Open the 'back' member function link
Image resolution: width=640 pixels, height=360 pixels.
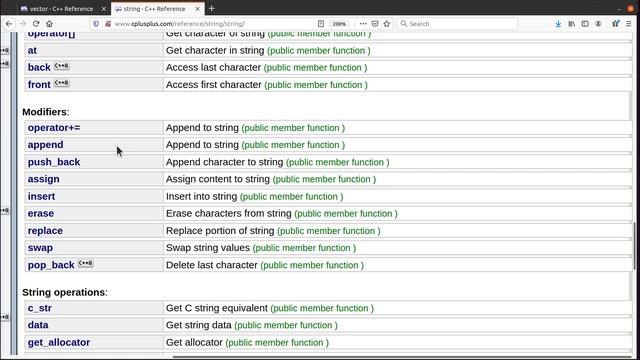39,67
